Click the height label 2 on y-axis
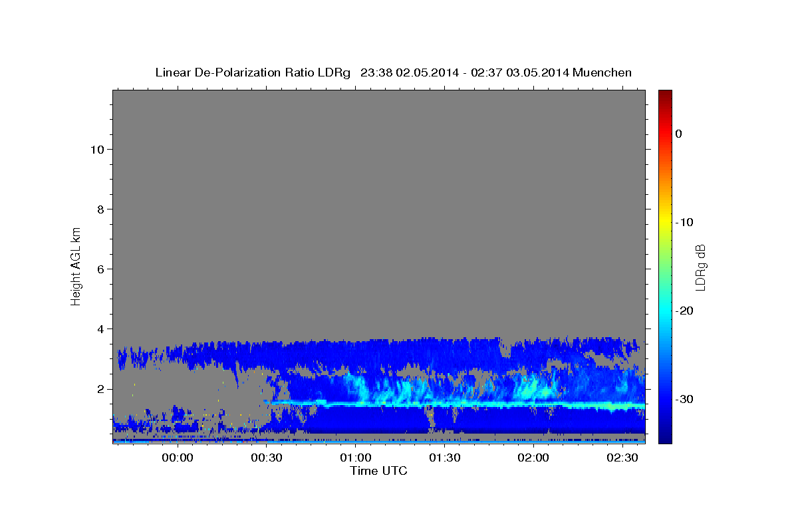The width and height of the screenshot is (798, 532). (x=100, y=388)
